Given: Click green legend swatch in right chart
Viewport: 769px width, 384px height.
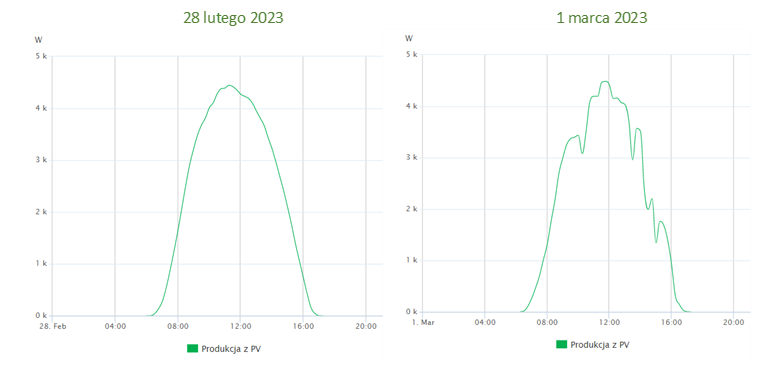Looking at the screenshot, I should click(562, 344).
